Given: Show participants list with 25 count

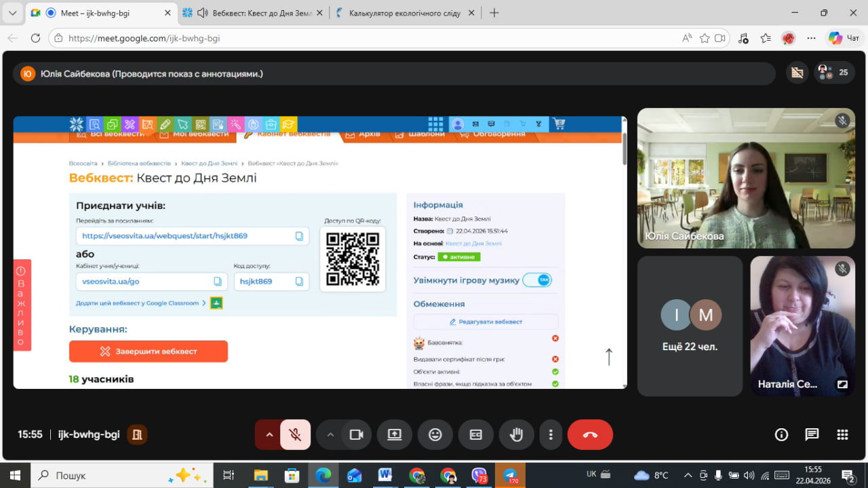Looking at the screenshot, I should pyautogui.click(x=833, y=73).
